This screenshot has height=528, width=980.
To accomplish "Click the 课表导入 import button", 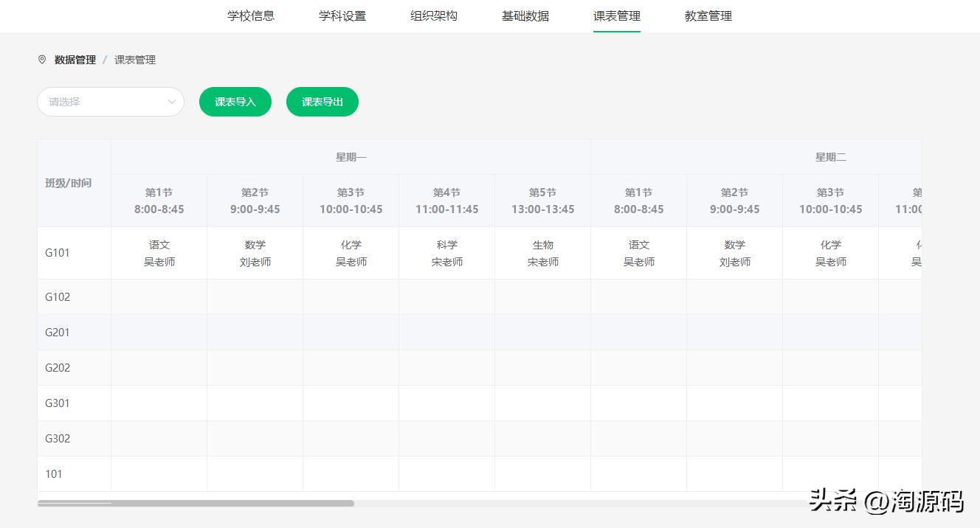I will [235, 102].
